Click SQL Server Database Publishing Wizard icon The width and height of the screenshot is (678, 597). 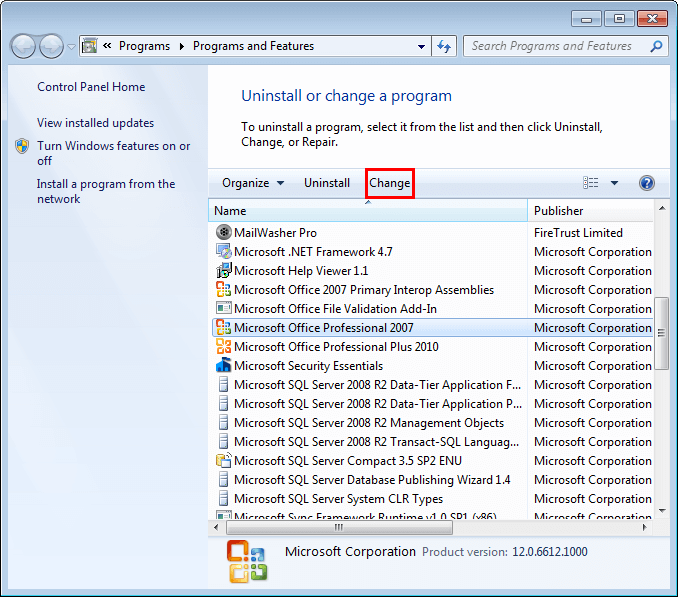(223, 479)
